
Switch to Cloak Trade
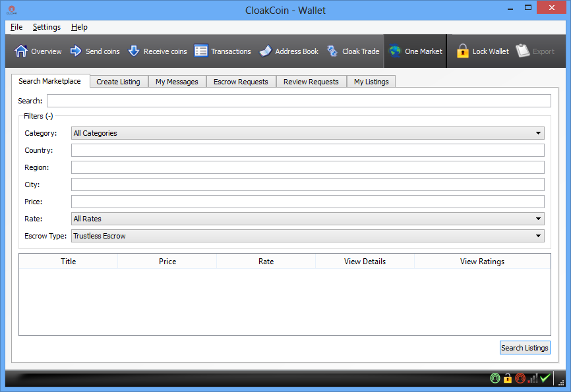pyautogui.click(x=353, y=51)
